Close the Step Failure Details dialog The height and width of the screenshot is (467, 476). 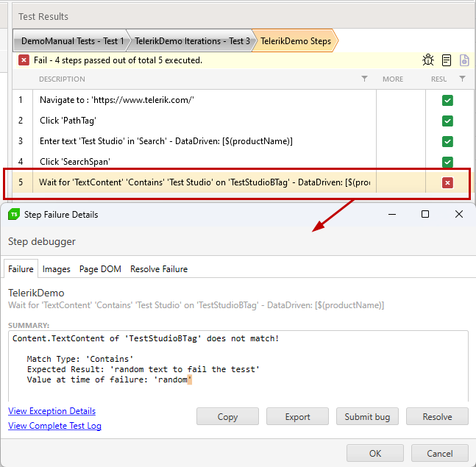coord(458,214)
